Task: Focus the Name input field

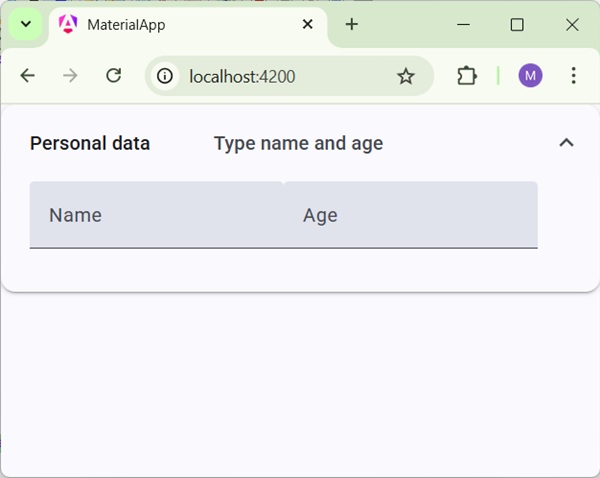Action: tap(156, 215)
